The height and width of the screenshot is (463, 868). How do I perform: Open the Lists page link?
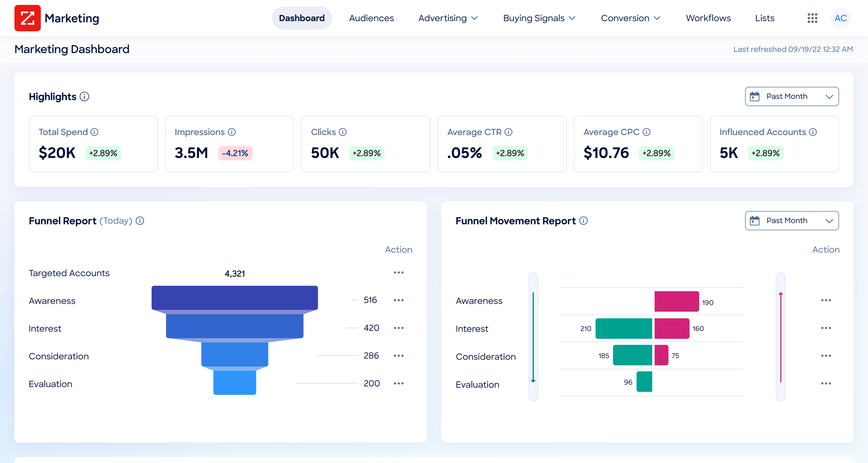point(765,18)
